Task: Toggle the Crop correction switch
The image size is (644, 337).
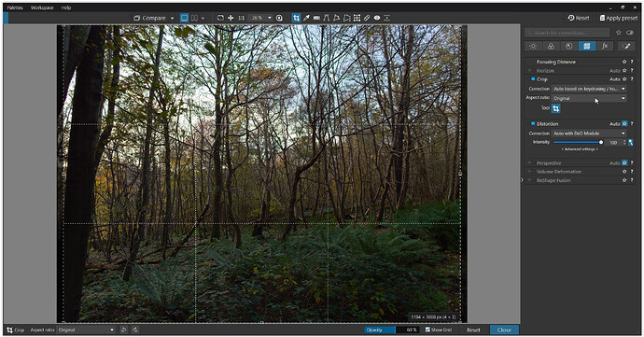Action: click(533, 79)
